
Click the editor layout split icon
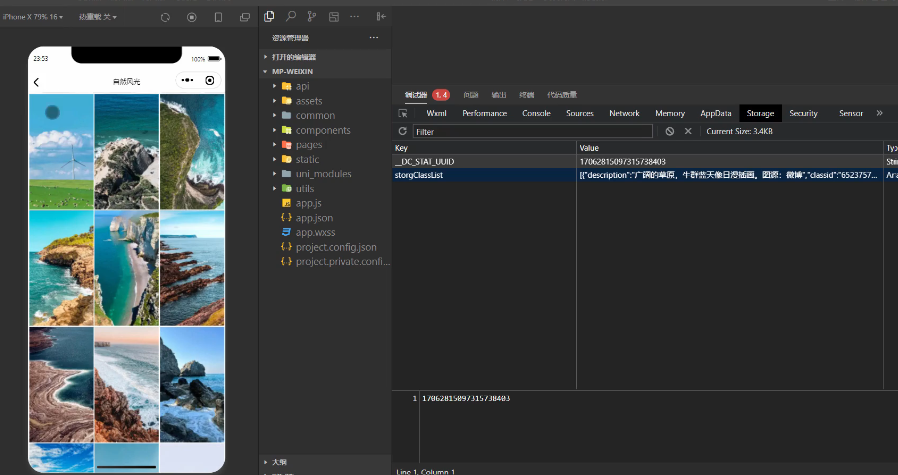(x=334, y=17)
